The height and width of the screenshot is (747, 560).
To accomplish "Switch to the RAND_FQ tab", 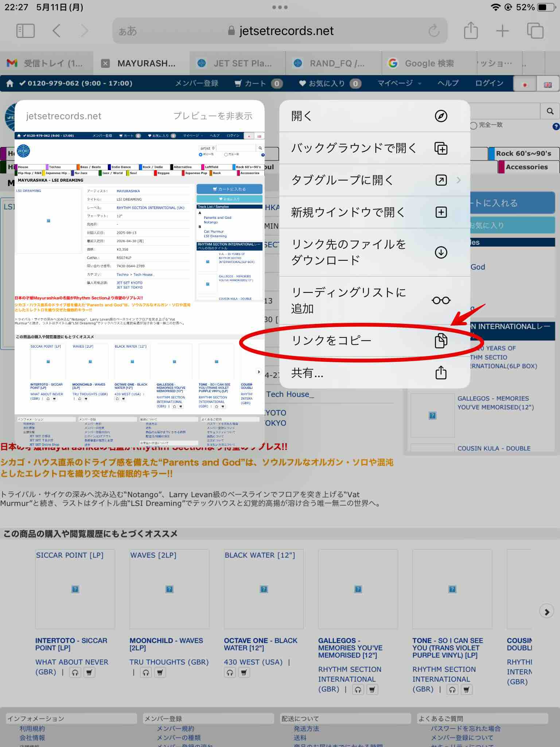I will (334, 63).
